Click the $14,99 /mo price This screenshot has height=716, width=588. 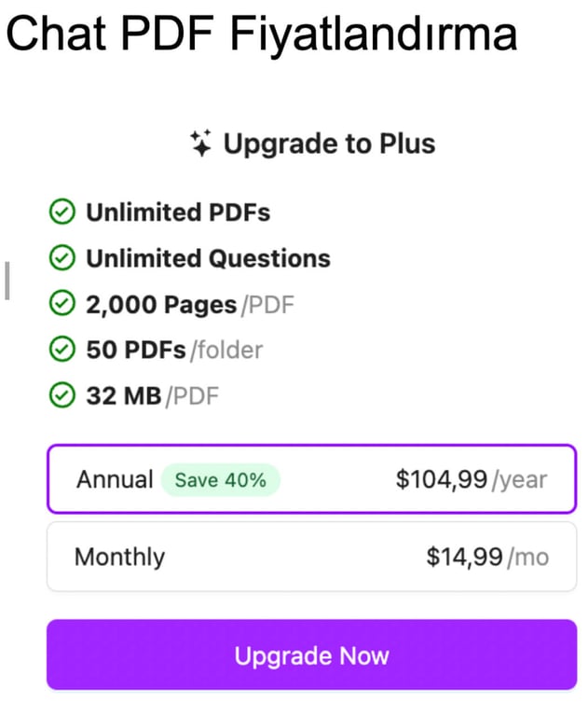[486, 558]
